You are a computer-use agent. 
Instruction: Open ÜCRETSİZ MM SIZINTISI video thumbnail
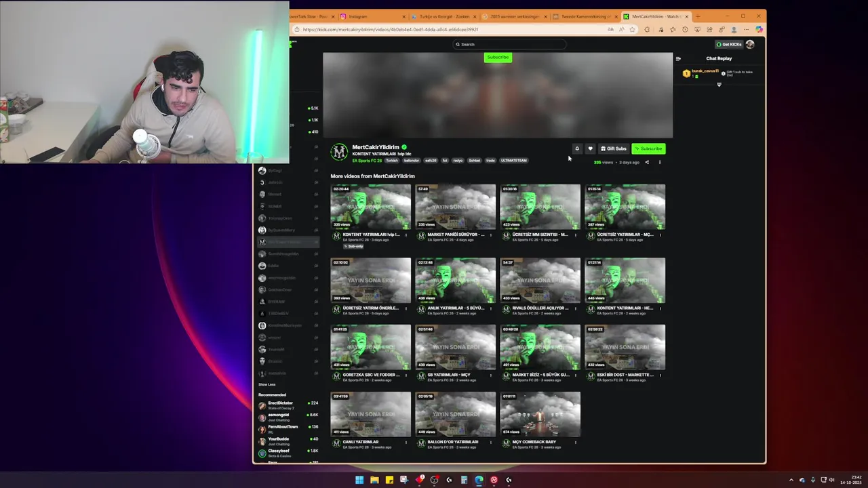(x=540, y=207)
